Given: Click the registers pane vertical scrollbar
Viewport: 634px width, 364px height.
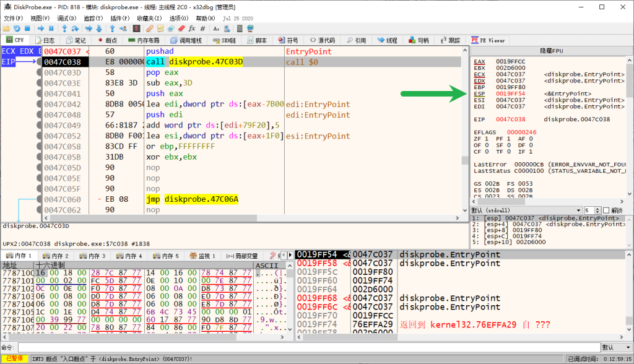Looking at the screenshot, I should (630, 126).
